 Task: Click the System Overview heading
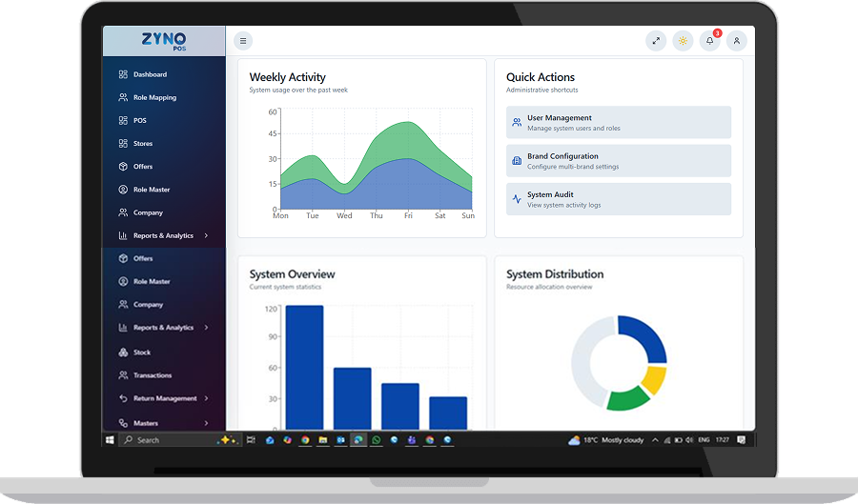(x=293, y=273)
